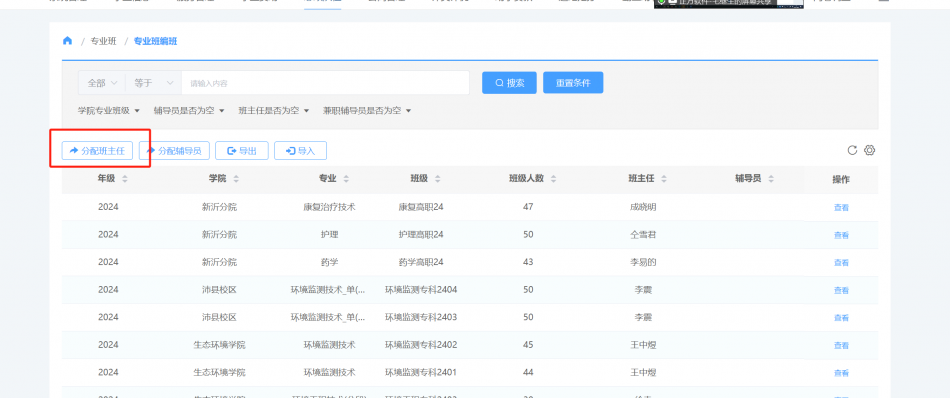Sort by 年级 column arrows
The height and width of the screenshot is (398, 950).
[x=125, y=179]
